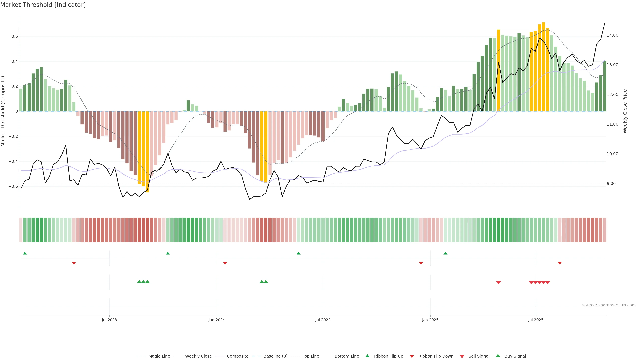Click the source sharemaestro.com text

click(x=609, y=305)
